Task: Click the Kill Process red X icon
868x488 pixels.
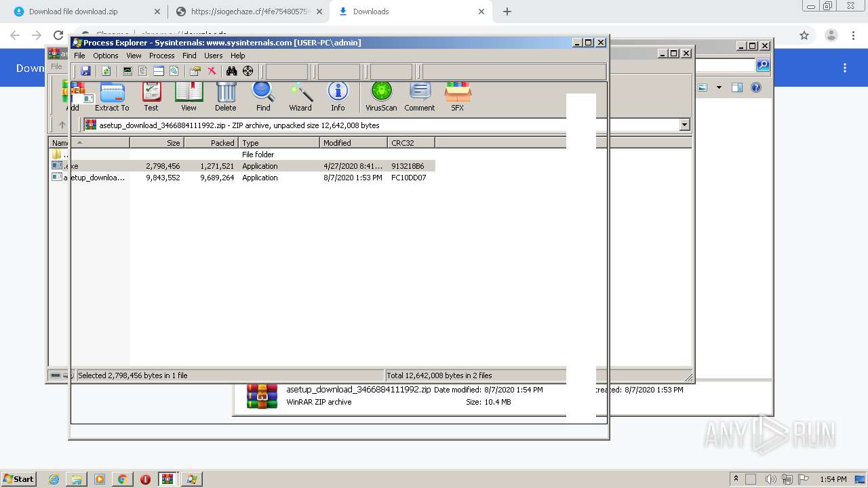Action: click(212, 70)
